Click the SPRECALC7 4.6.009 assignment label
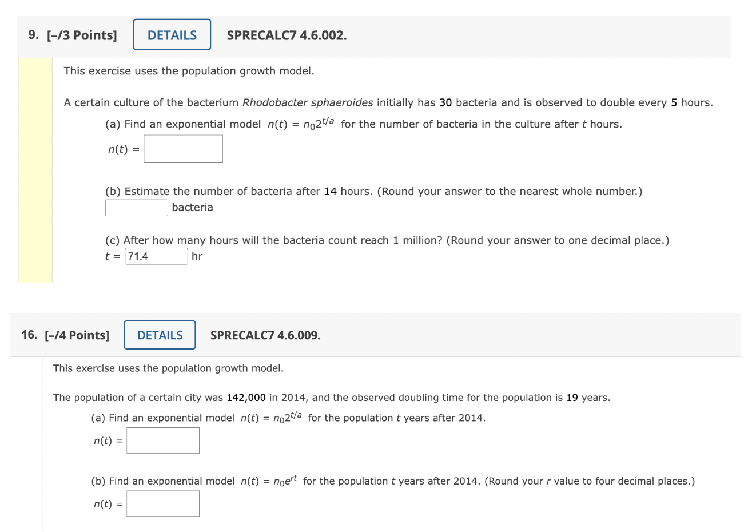The image size is (756, 532). 265,335
